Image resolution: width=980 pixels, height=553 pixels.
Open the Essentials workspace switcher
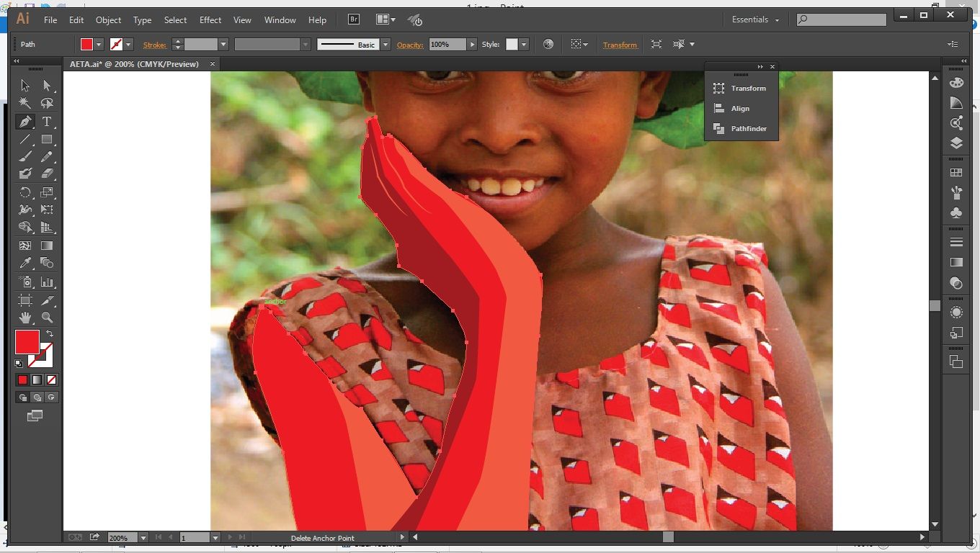coord(756,19)
